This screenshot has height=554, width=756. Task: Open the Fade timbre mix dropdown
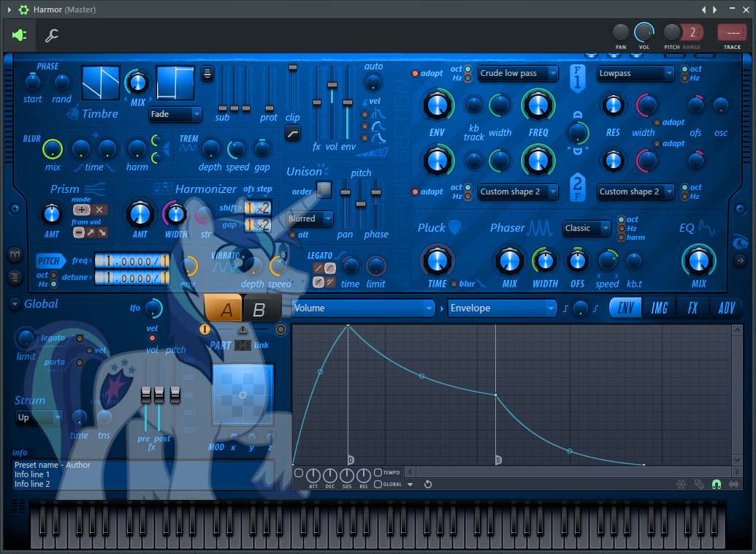tap(175, 114)
